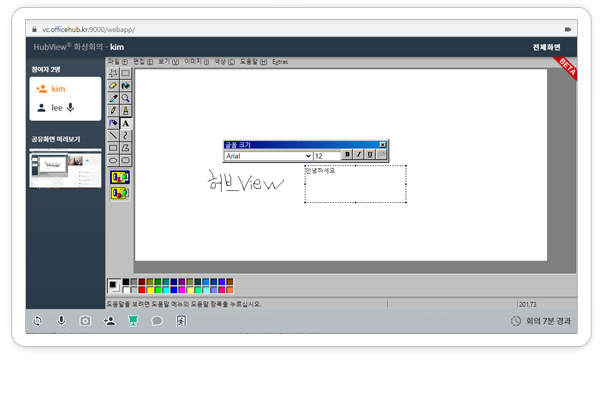600x400 pixels.
Task: Click the browser camera indicator in address bar
Action: click(x=568, y=29)
